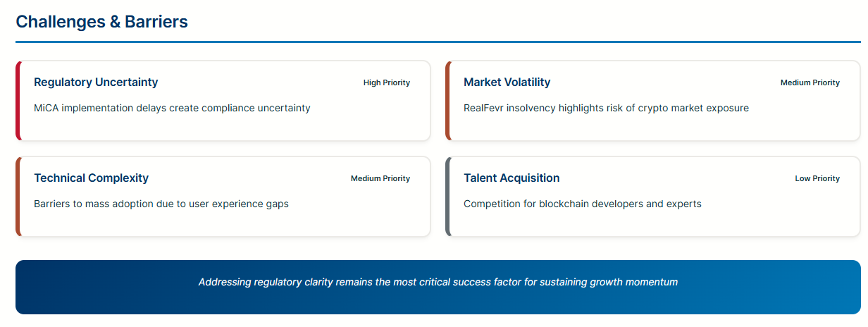Click the Challenges & Barriers heading
The width and height of the screenshot is (868, 327).
point(101,22)
